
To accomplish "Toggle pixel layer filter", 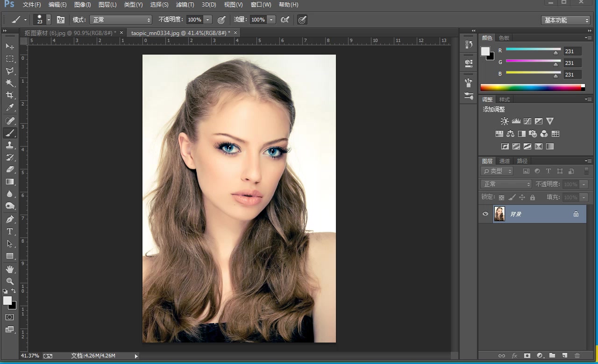I will [x=526, y=171].
